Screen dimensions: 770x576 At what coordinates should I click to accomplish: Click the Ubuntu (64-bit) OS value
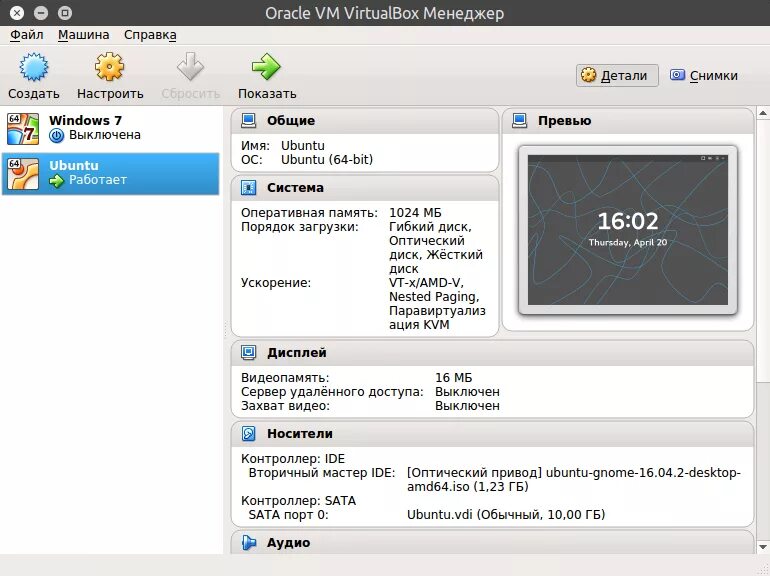coord(327,160)
